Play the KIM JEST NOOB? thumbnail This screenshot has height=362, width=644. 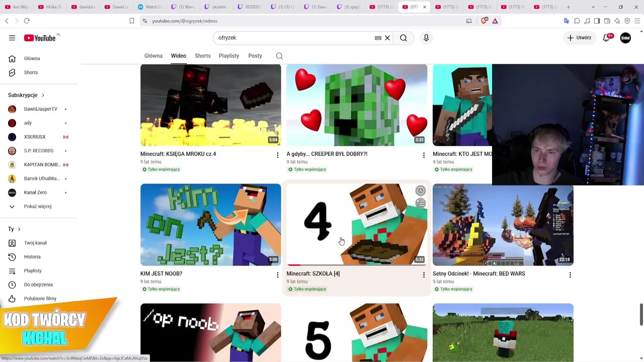coord(211,225)
